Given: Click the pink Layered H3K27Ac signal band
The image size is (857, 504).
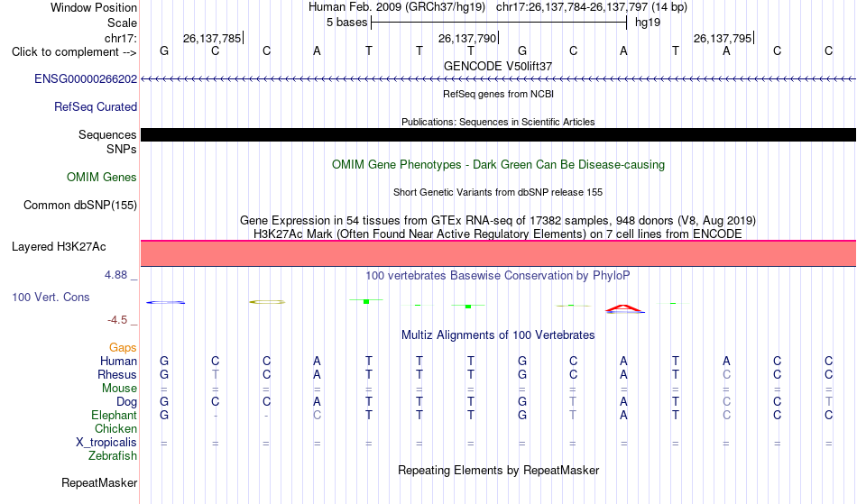Looking at the screenshot, I should pos(498,253).
